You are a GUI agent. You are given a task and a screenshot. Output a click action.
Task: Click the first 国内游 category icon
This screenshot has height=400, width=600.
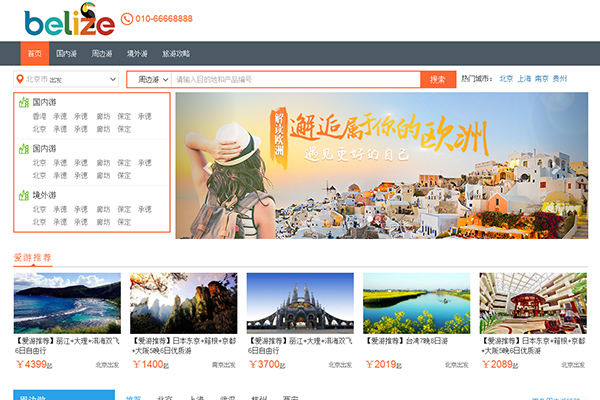pyautogui.click(x=23, y=102)
